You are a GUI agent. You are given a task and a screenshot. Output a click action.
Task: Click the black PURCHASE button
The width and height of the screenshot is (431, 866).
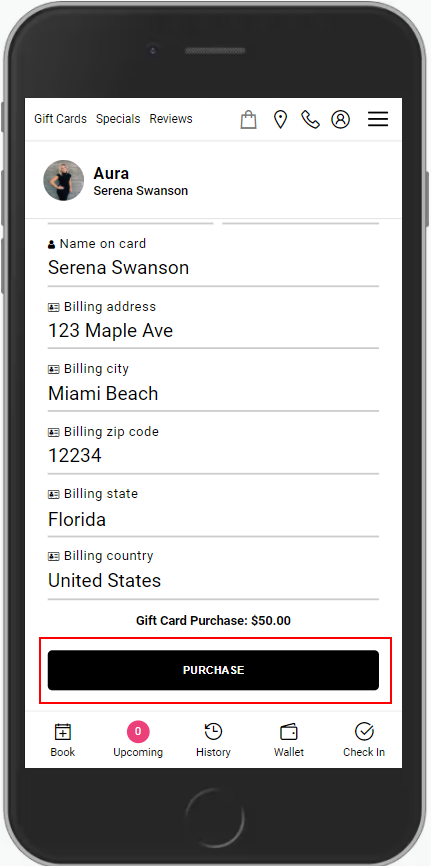213,670
